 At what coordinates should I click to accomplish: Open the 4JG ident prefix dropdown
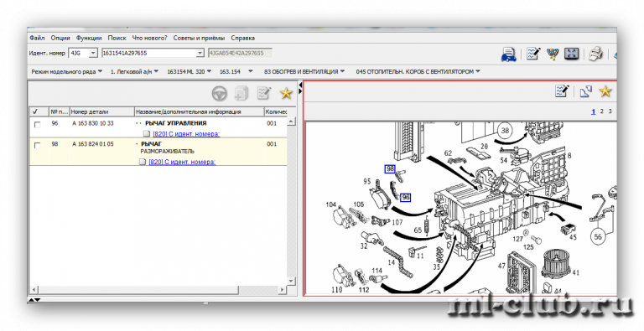93,54
